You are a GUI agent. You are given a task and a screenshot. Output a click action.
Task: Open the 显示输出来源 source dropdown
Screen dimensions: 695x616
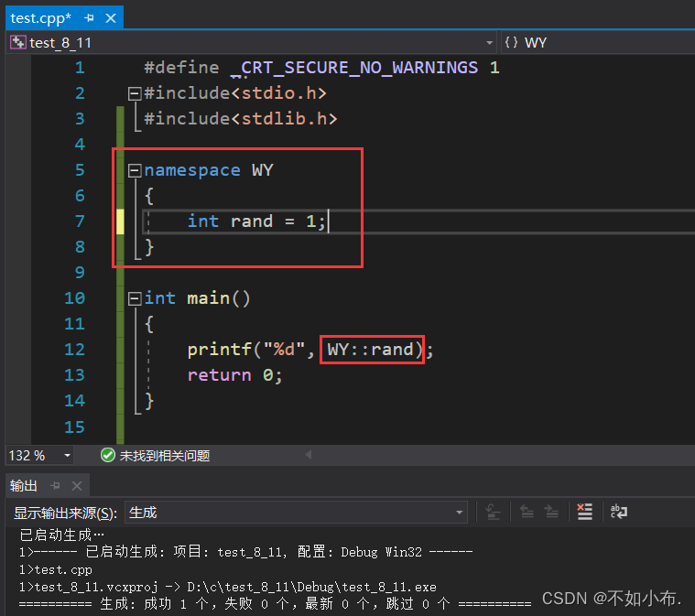click(460, 513)
